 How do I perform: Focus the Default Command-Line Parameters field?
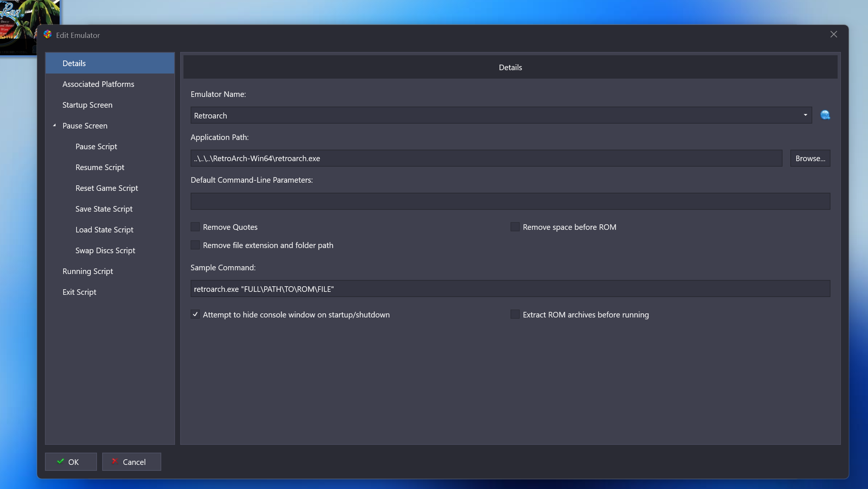510,201
